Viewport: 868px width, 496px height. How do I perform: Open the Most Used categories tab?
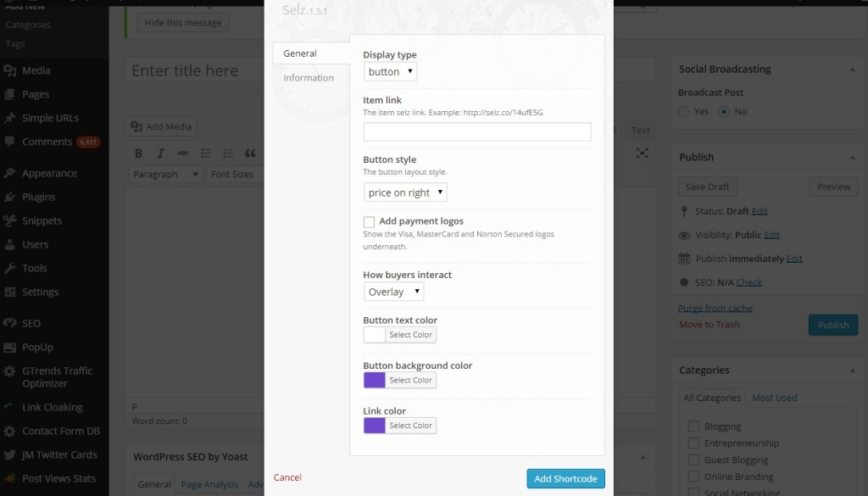pyautogui.click(x=775, y=398)
